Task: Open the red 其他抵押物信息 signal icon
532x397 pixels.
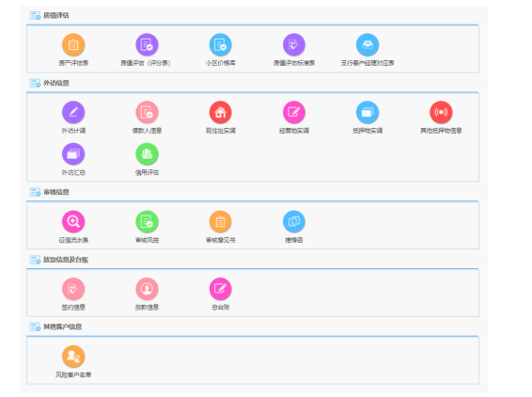Action: [441, 112]
